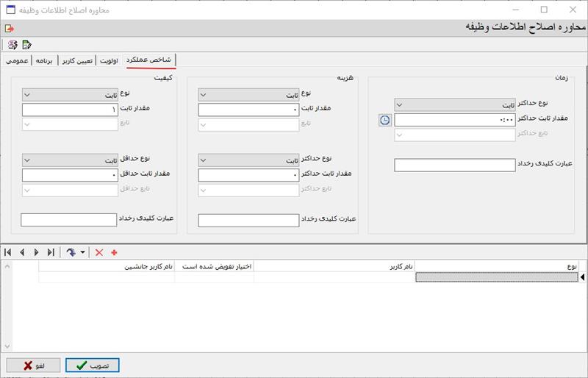Click the first toolbar icon above the tabs
The width and height of the screenshot is (588, 378).
(x=12, y=45)
